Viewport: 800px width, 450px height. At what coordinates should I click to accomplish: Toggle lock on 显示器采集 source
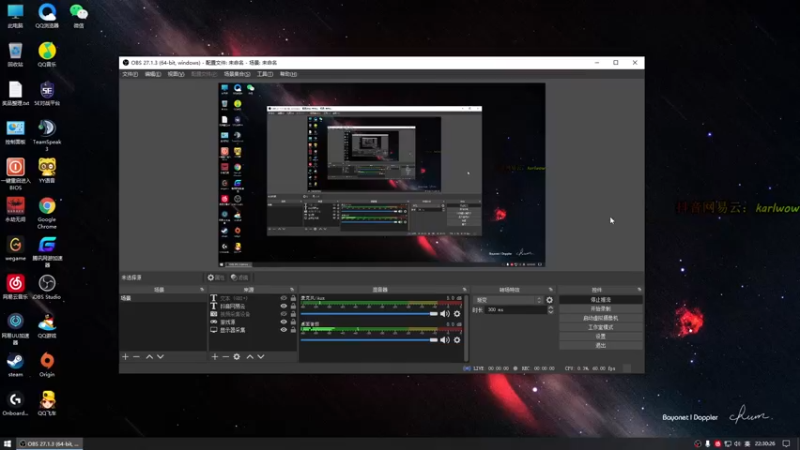293,330
